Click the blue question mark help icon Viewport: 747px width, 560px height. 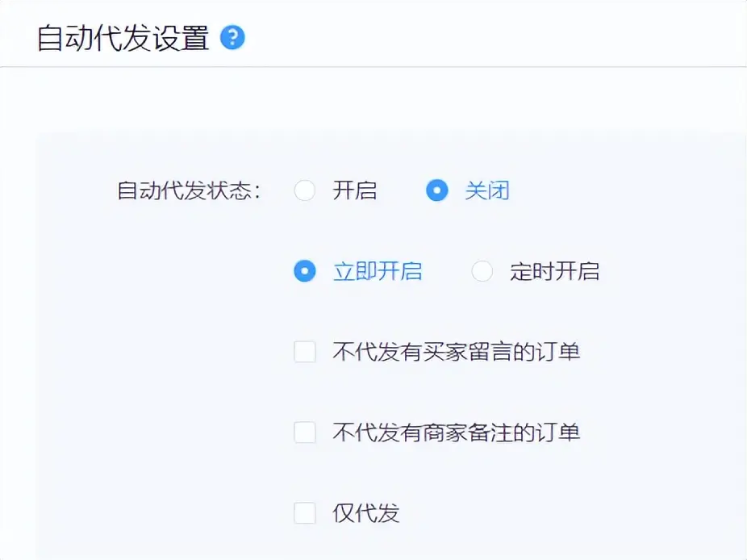point(233,37)
